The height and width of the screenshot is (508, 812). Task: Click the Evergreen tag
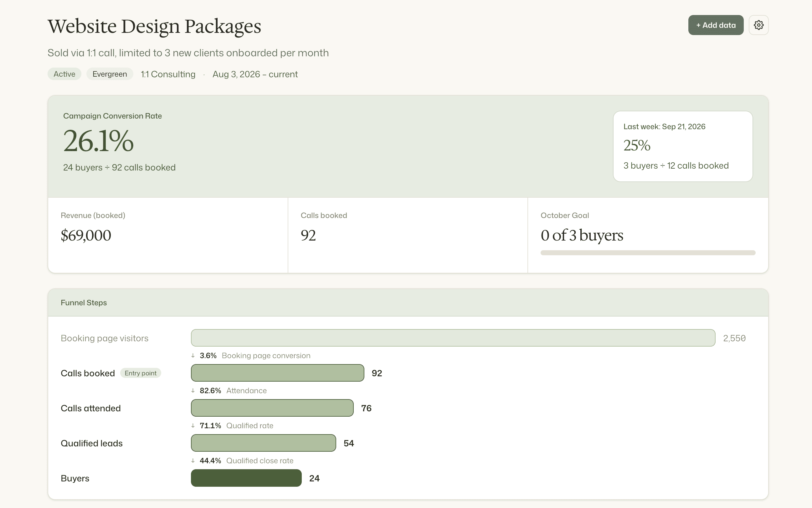pos(110,74)
